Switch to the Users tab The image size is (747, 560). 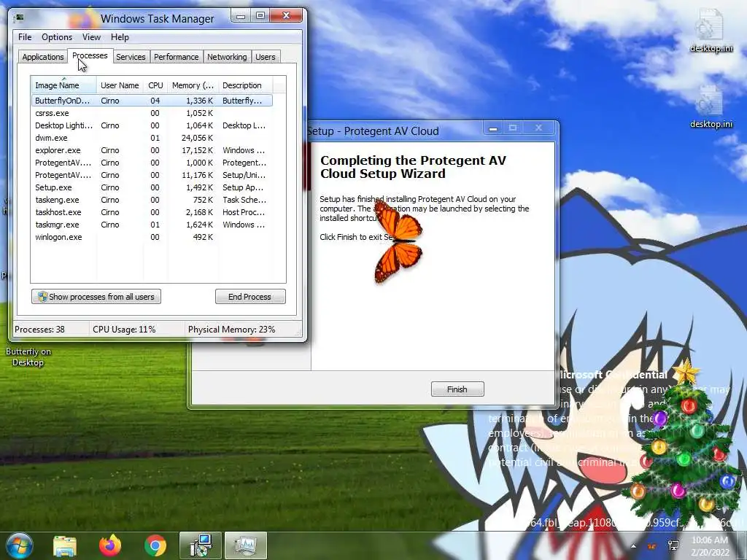(x=265, y=57)
